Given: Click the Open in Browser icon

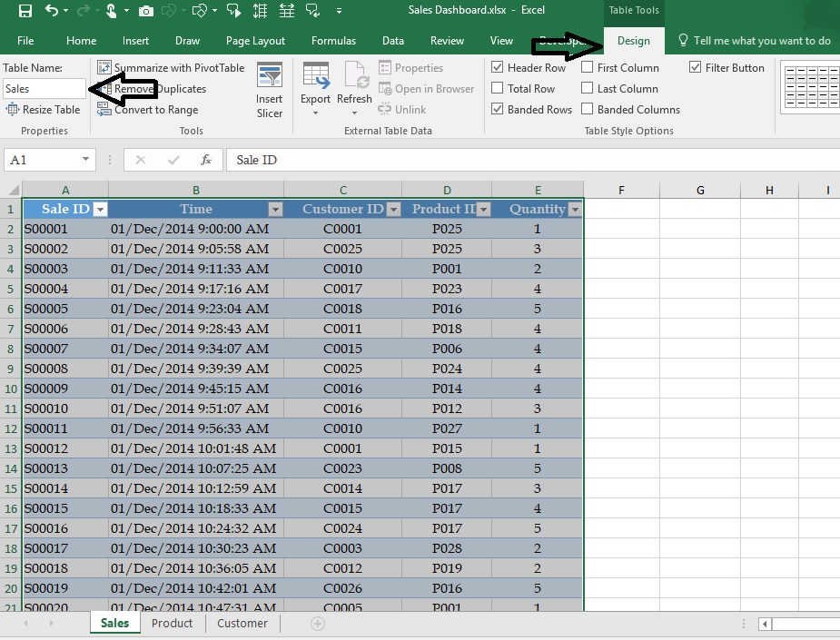Looking at the screenshot, I should click(x=385, y=88).
